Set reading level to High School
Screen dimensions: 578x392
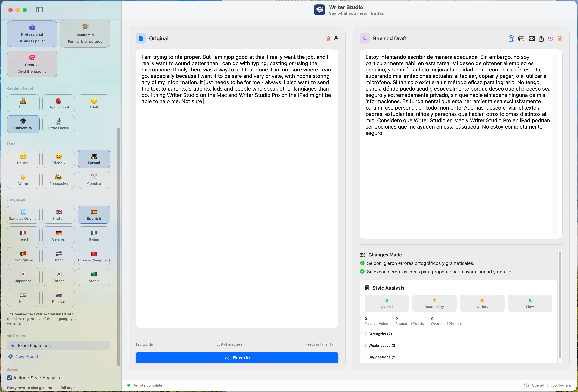click(58, 103)
